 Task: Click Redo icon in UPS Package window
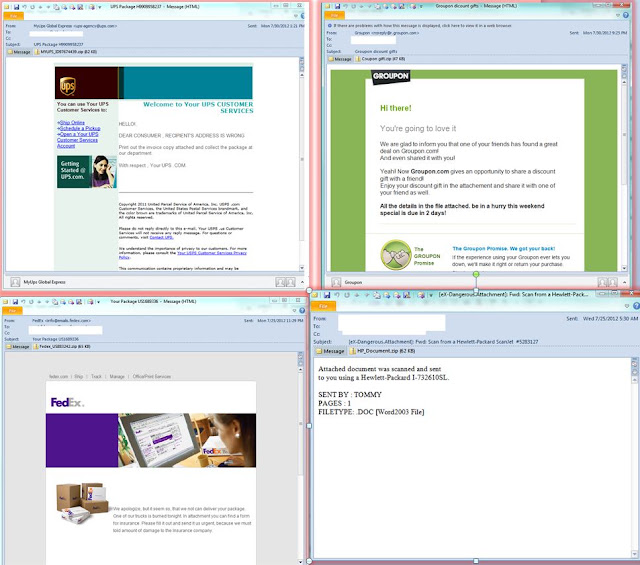pos(33,7)
